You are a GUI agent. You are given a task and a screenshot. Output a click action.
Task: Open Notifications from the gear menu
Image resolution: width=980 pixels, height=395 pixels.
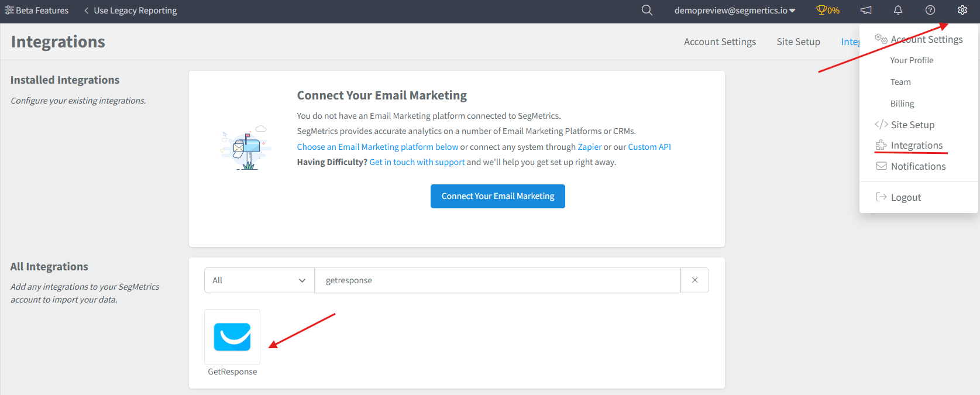[910, 166]
